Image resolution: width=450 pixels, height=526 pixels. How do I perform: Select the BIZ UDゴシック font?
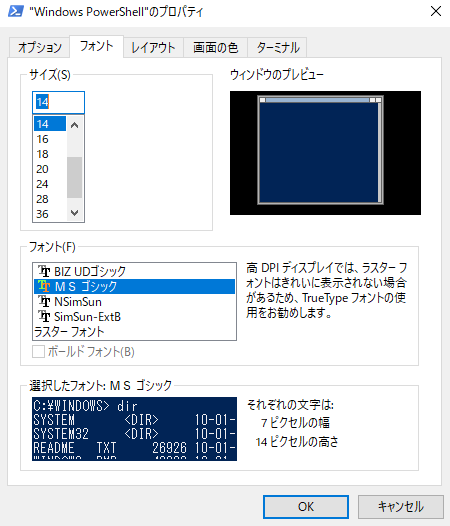(134, 271)
